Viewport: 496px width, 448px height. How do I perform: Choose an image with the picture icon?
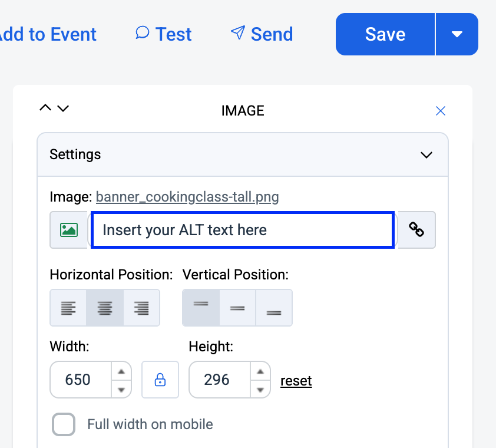click(x=69, y=230)
